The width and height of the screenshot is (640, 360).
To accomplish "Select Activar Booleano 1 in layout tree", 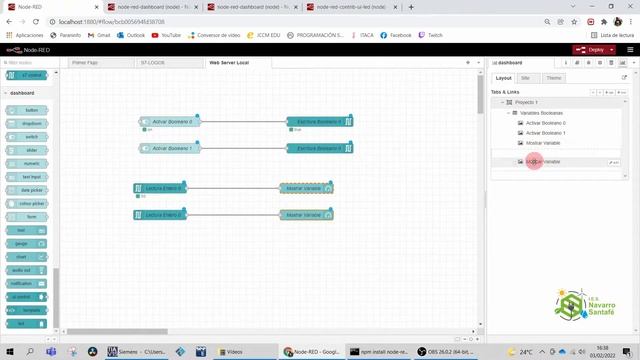I will pos(545,133).
